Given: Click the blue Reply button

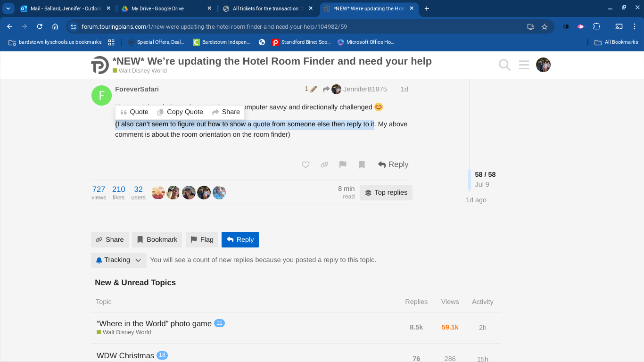Looking at the screenshot, I should click(x=240, y=240).
